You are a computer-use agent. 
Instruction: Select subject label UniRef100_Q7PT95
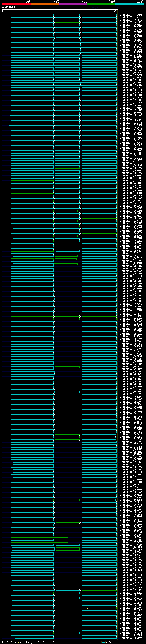click(131, 316)
